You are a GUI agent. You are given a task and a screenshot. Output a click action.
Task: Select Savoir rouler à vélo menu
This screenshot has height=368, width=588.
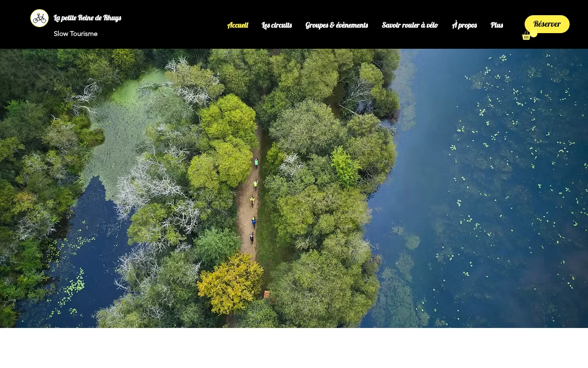(410, 25)
